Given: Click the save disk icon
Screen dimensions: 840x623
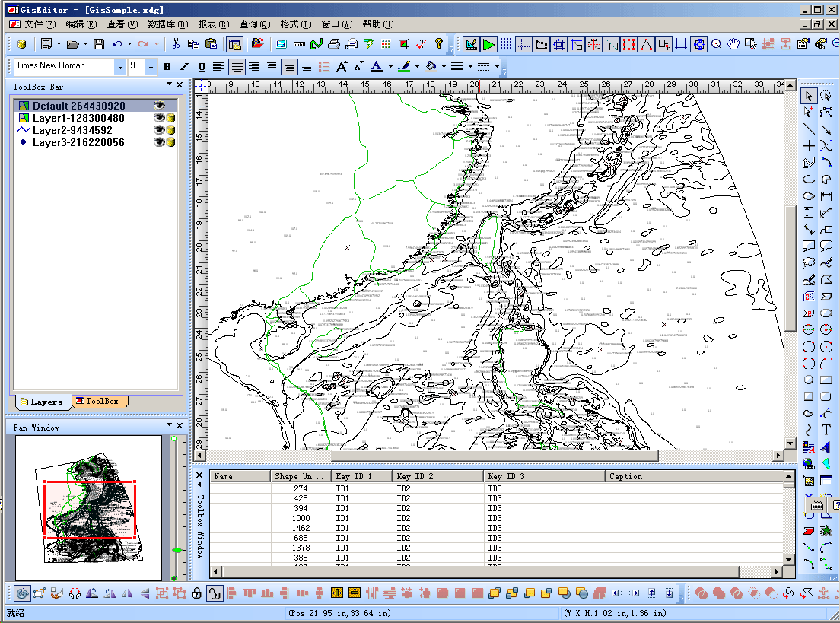Looking at the screenshot, I should (99, 44).
